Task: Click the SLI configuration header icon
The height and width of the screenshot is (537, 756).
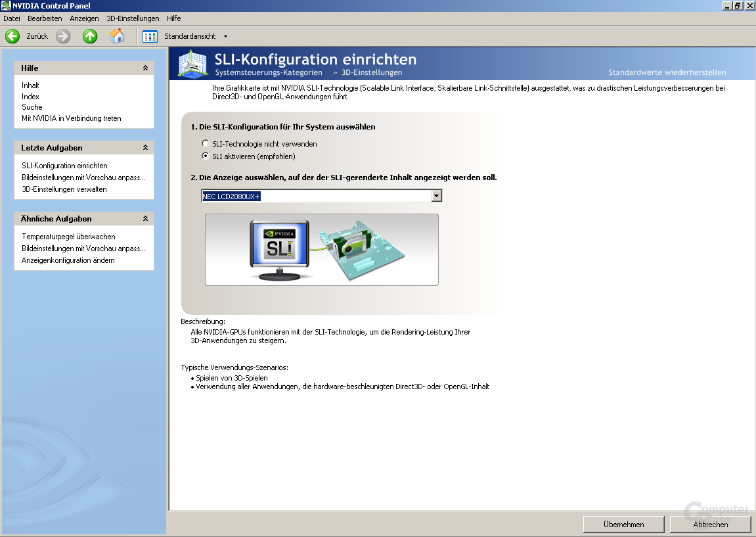Action: point(193,64)
